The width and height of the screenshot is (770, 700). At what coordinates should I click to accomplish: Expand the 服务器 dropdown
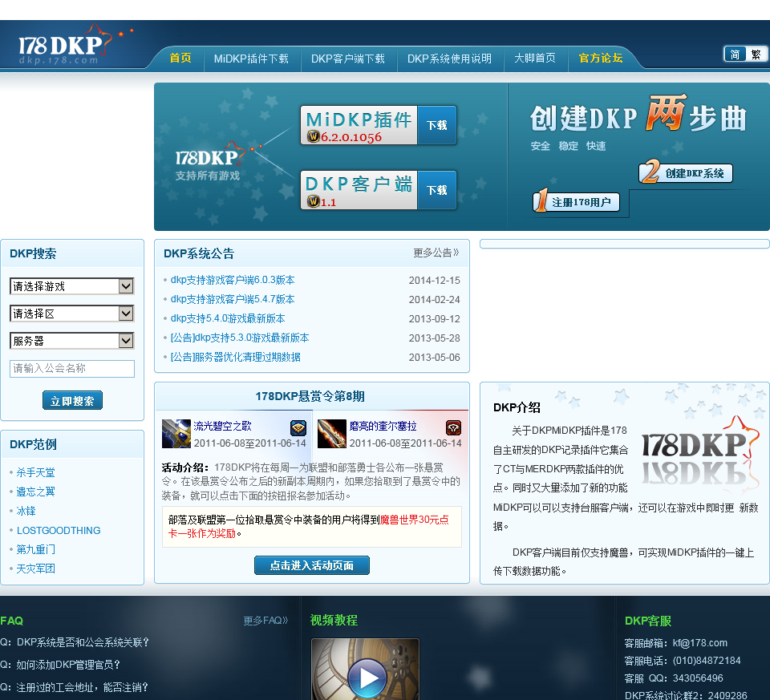(x=71, y=341)
